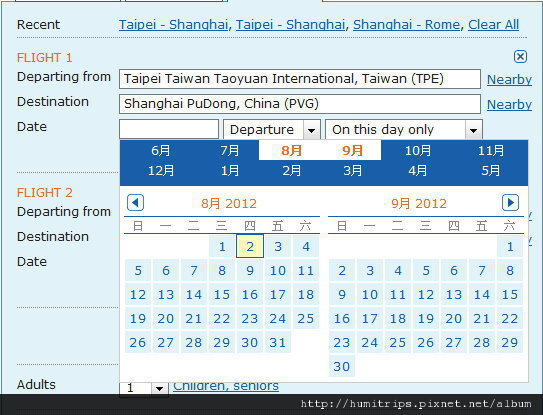
Task: Choose August 31, 2012
Action: click(278, 343)
